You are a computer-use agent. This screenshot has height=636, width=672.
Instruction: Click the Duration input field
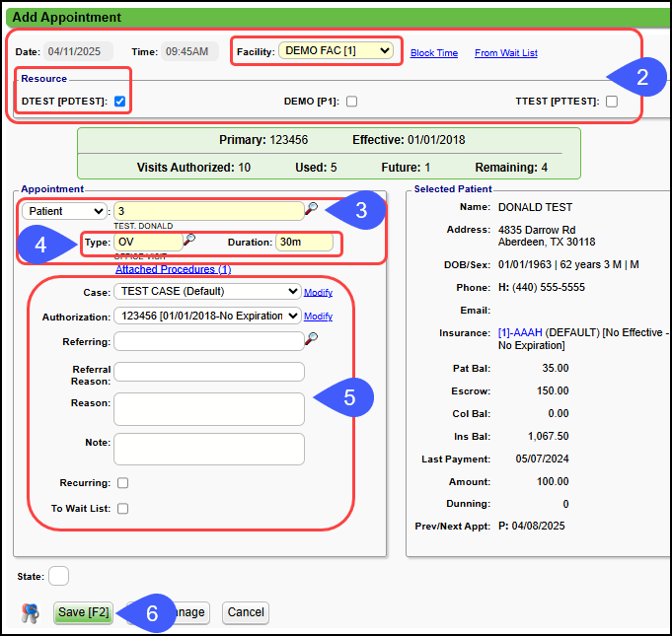(x=304, y=242)
